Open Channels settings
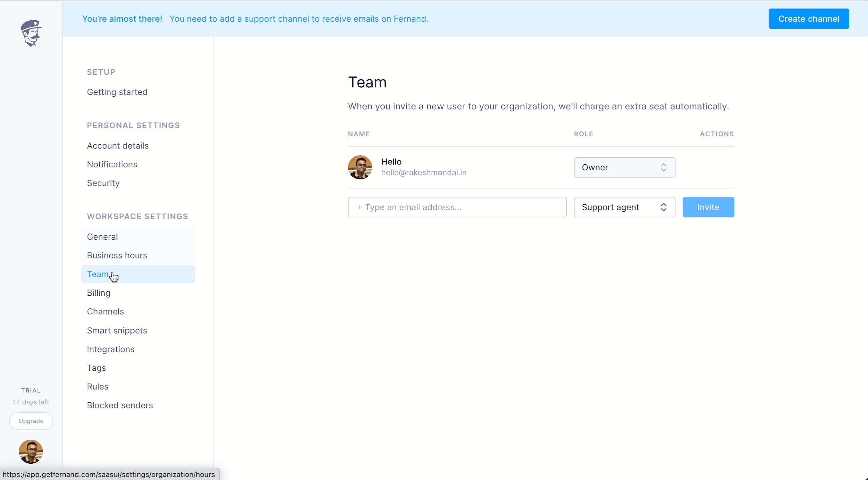This screenshot has height=480, width=868. point(105,311)
